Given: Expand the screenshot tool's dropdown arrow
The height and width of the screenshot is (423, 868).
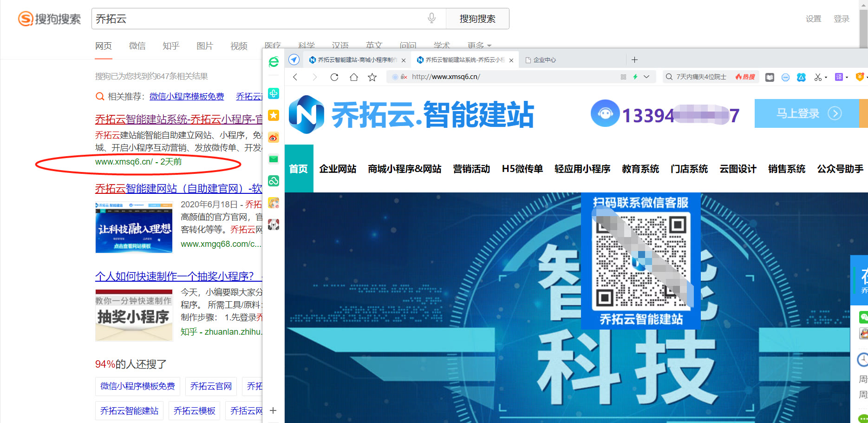Looking at the screenshot, I should coord(826,77).
